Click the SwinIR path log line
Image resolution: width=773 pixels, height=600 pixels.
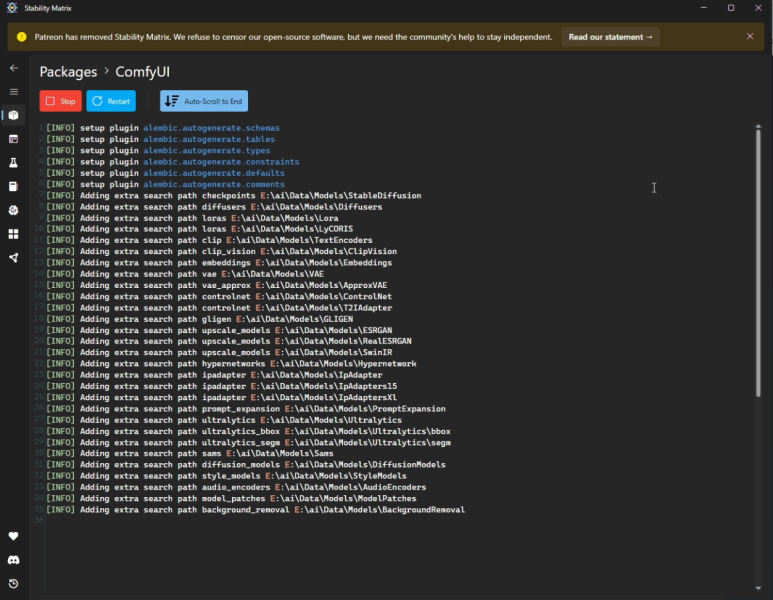(x=219, y=353)
